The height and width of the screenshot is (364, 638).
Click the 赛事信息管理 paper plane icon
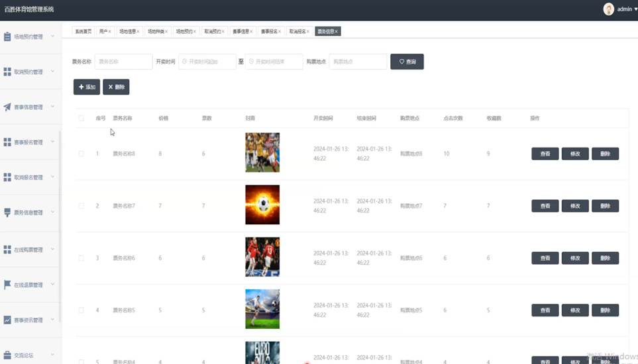[x=7, y=107]
